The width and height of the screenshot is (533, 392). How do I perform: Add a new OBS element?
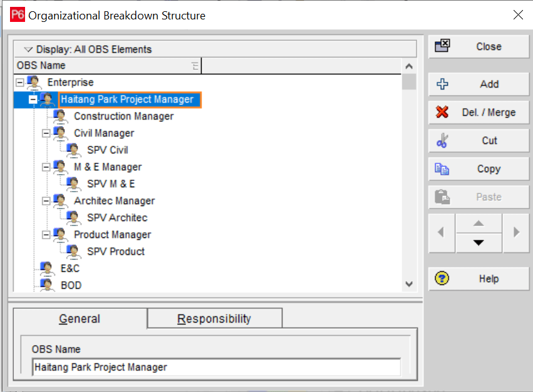(x=479, y=84)
